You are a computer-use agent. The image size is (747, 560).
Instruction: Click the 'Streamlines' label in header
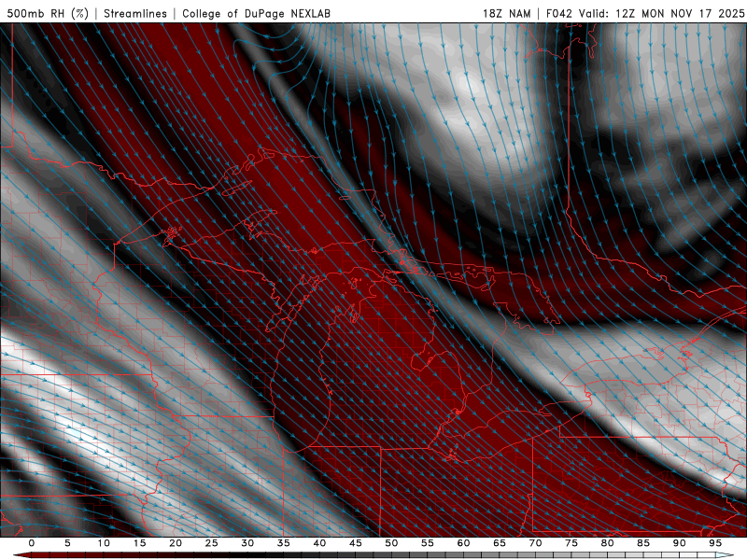(x=135, y=14)
